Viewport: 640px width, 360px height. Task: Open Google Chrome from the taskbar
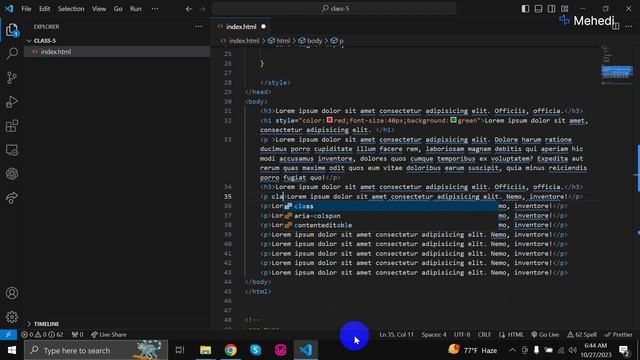pos(231,350)
